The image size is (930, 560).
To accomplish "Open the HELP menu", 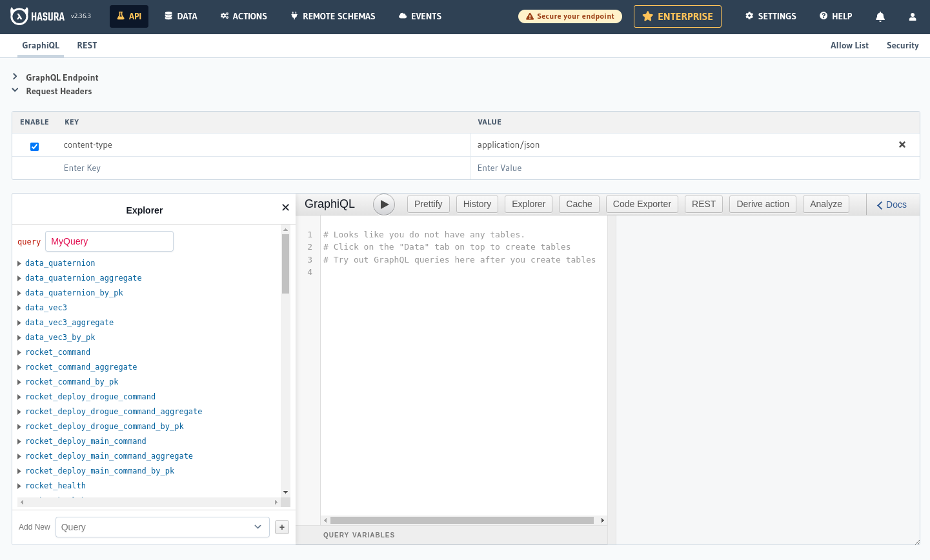I will 836,16.
